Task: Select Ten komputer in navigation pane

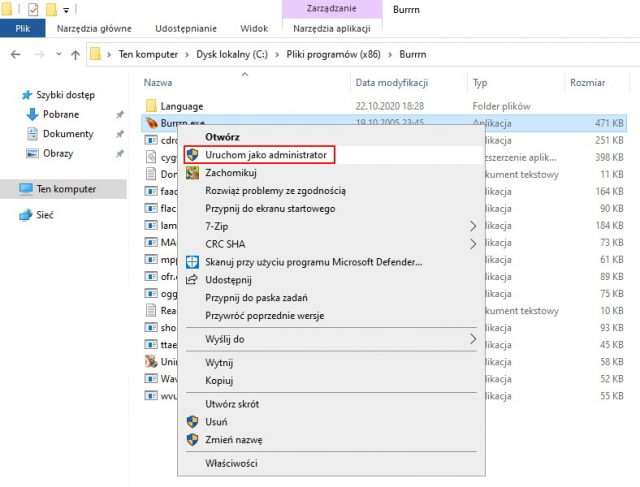Action: tap(63, 189)
